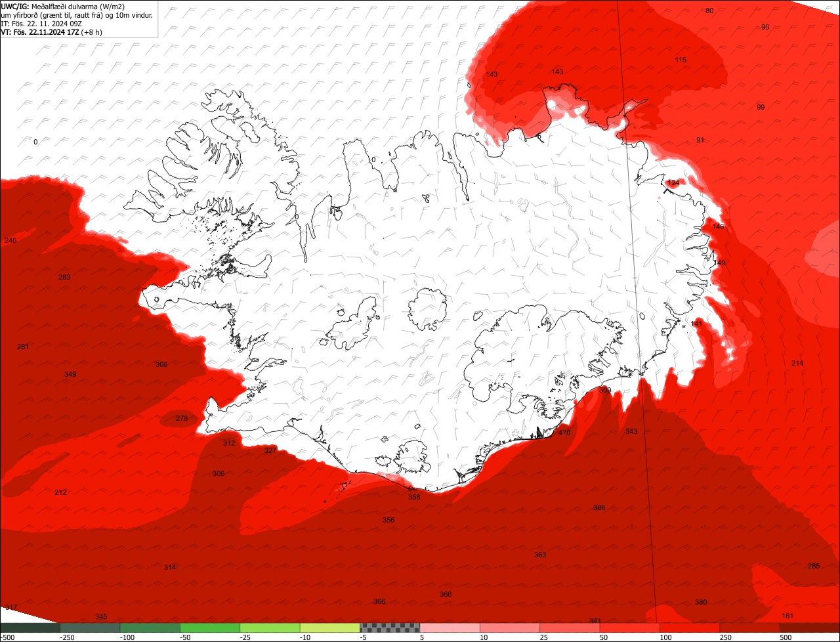Click the '-500' legend label
This screenshot has height=642, width=840.
click(7, 637)
